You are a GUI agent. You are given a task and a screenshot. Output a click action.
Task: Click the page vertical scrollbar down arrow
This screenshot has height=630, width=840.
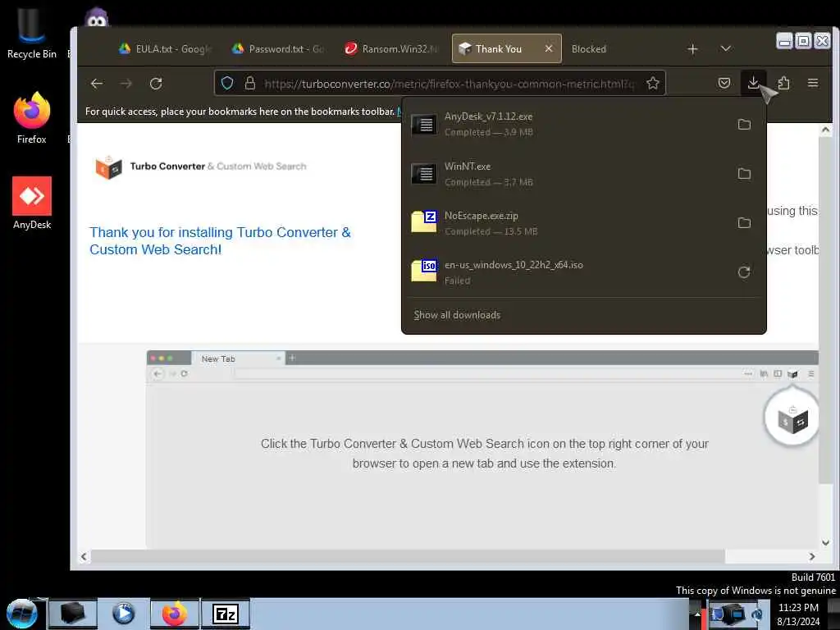pyautogui.click(x=825, y=543)
